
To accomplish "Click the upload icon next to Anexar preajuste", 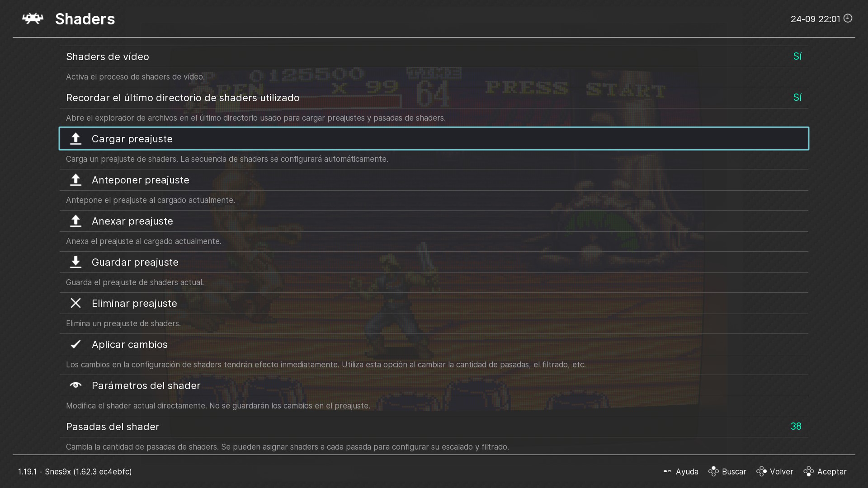I will point(75,221).
